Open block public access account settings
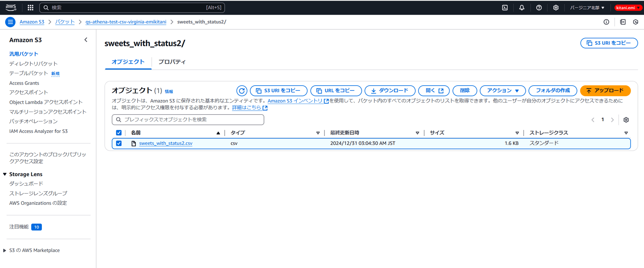The height and width of the screenshot is (268, 644). [48, 158]
